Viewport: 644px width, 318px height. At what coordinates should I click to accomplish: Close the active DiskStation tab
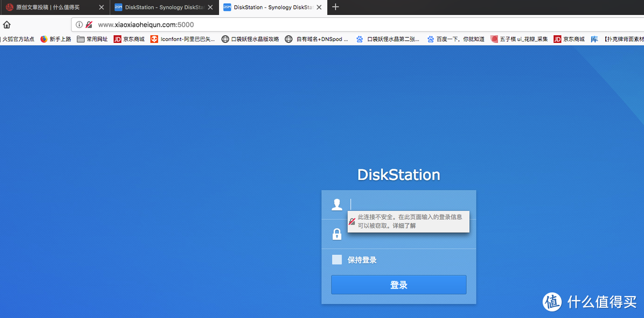coord(320,7)
